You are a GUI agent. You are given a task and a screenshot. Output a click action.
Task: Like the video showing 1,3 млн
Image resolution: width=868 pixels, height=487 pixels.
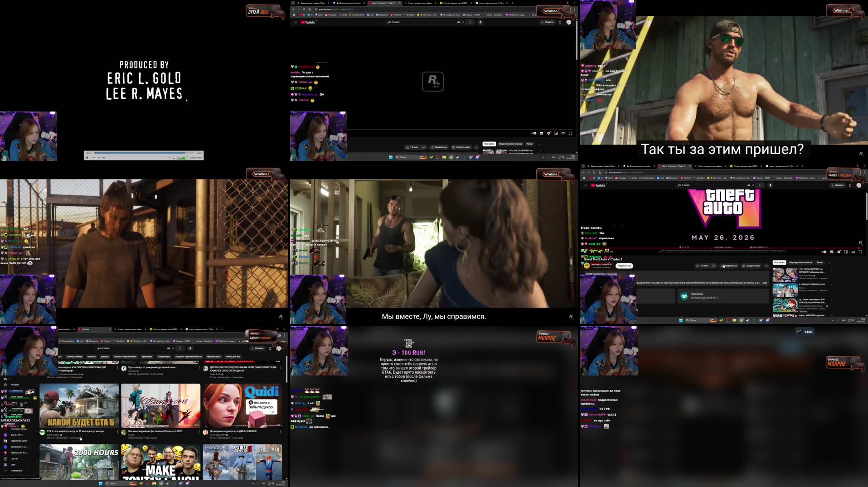[412, 147]
